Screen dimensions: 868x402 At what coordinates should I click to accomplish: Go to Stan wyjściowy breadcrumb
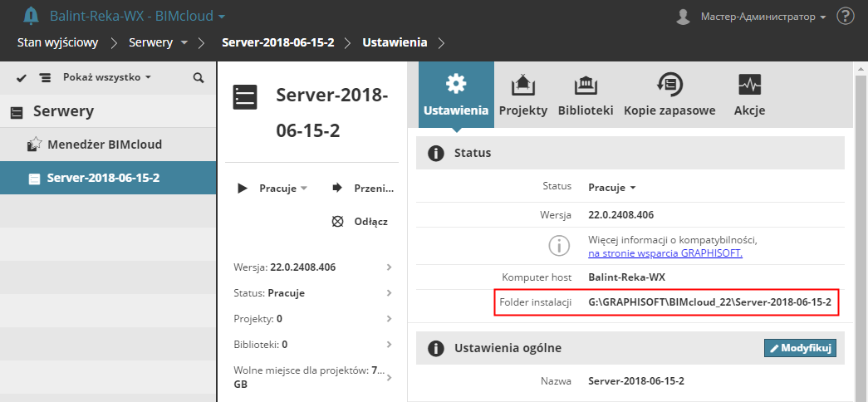57,42
